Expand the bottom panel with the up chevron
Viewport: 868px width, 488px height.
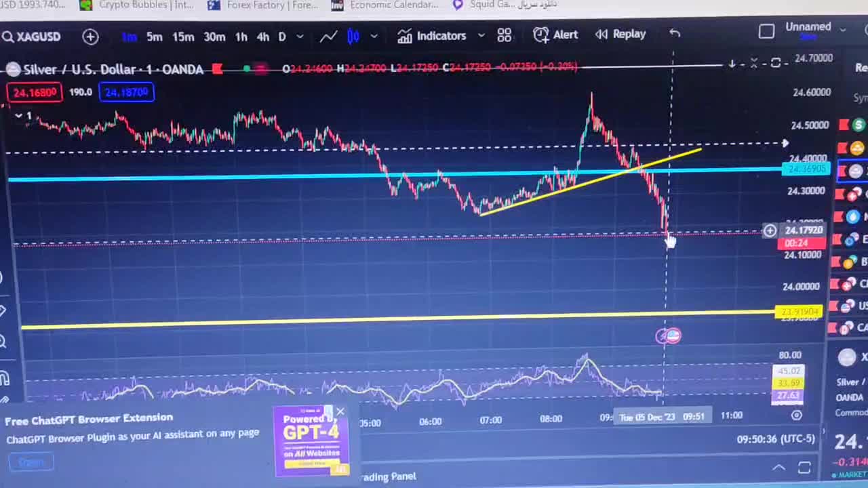click(x=779, y=468)
